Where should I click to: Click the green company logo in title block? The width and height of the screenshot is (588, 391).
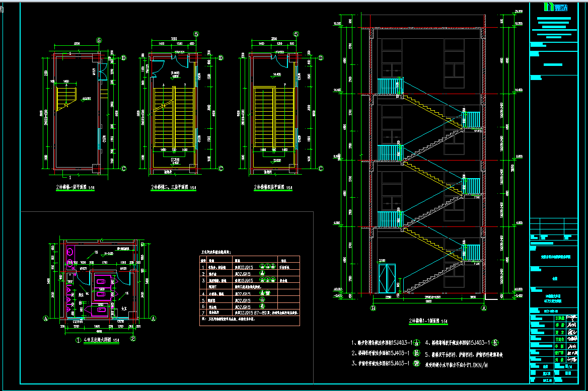pos(559,7)
